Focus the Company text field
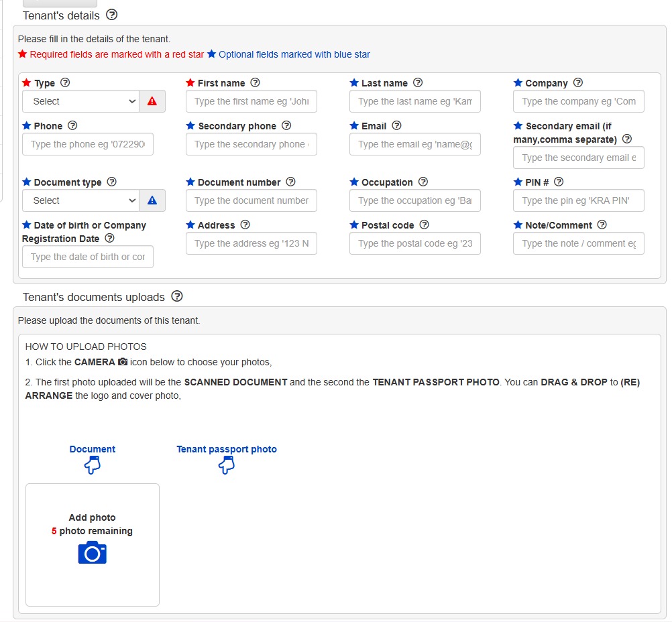 579,101
